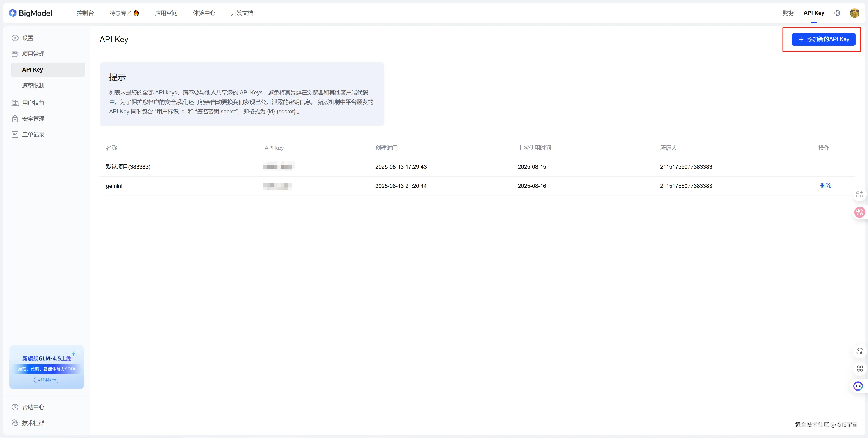
Task: Click the robot assistant chat icon
Action: (858, 386)
